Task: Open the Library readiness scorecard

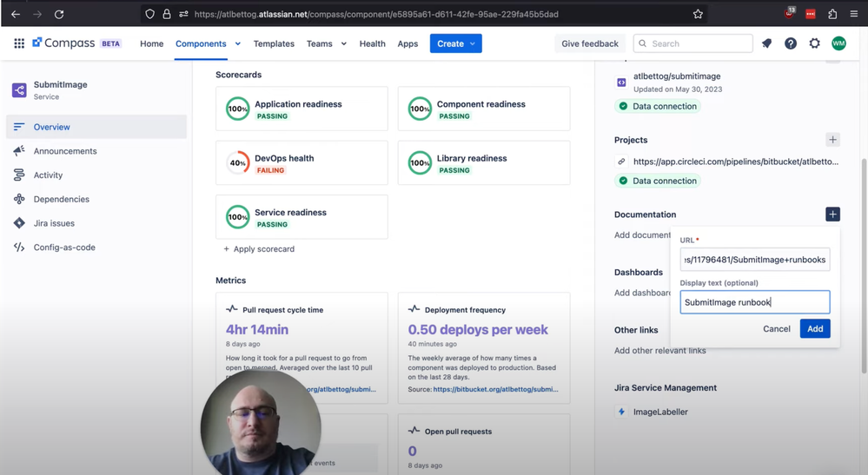Action: pos(484,162)
